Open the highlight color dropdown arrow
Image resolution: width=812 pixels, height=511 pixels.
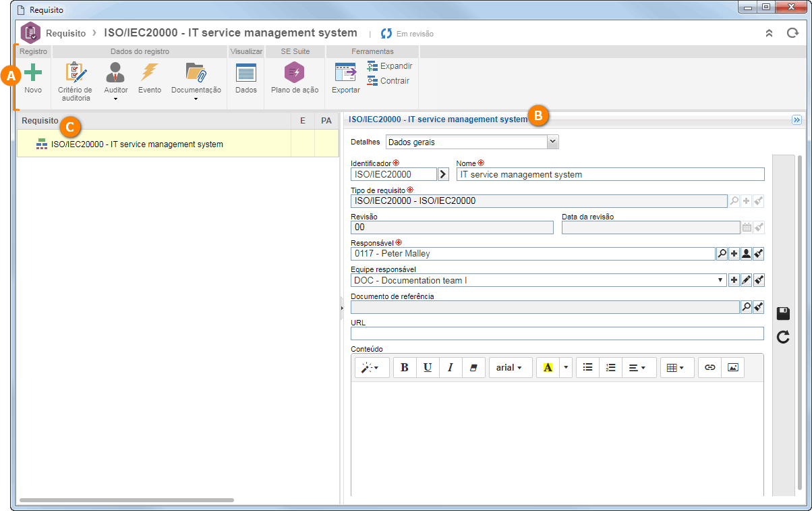(565, 367)
